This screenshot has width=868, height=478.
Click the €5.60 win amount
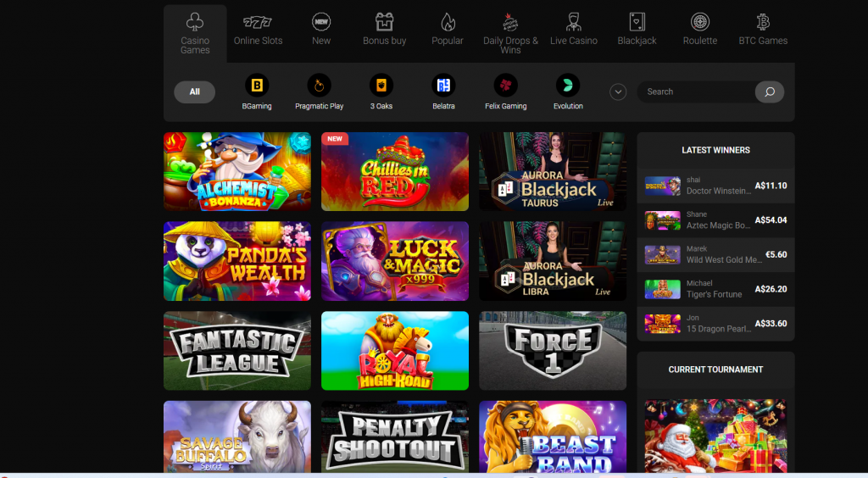[x=776, y=254]
